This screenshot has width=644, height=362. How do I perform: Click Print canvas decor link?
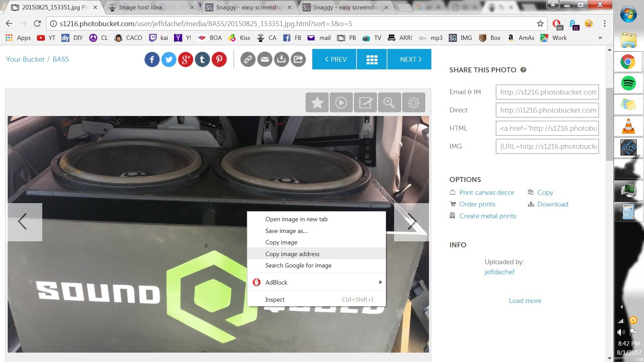click(x=487, y=192)
